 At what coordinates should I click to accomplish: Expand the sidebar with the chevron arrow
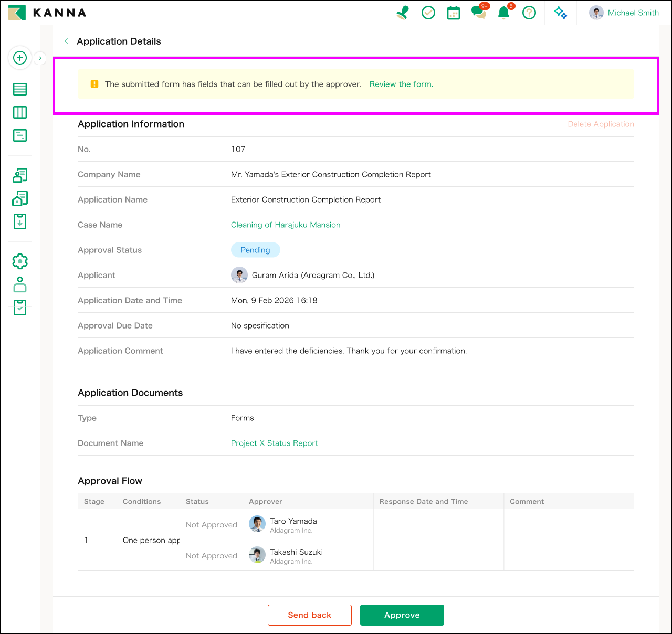pos(40,58)
